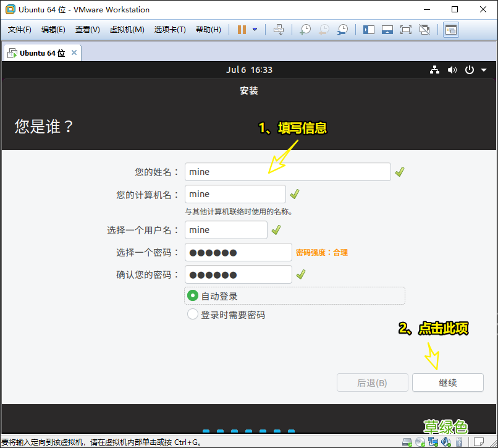The image size is (498, 448).
Task: Open the 查看(V) menu
Action: click(87, 30)
